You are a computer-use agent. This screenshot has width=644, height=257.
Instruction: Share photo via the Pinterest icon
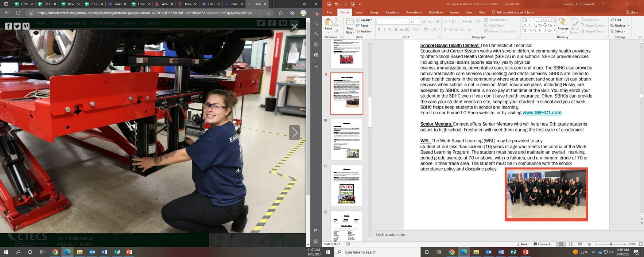[26, 26]
